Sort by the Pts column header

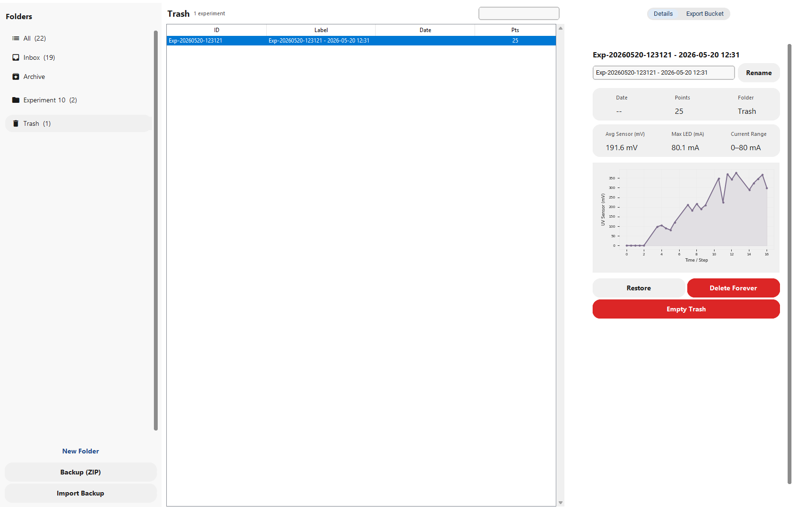click(x=515, y=30)
